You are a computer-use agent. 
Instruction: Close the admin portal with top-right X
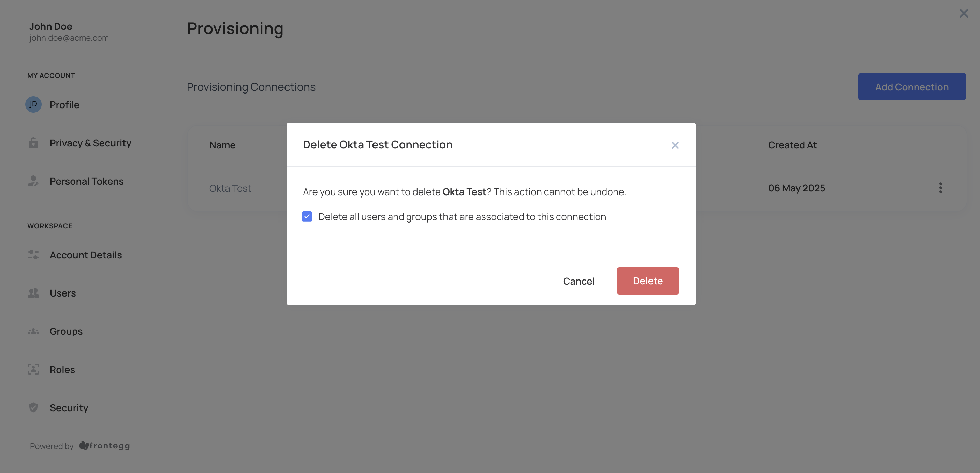coord(963,13)
